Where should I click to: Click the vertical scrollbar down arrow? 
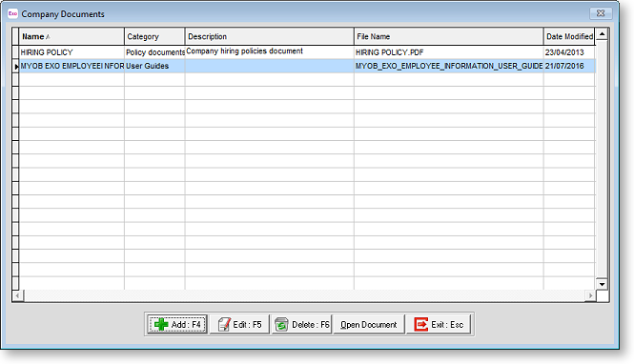pyautogui.click(x=602, y=284)
